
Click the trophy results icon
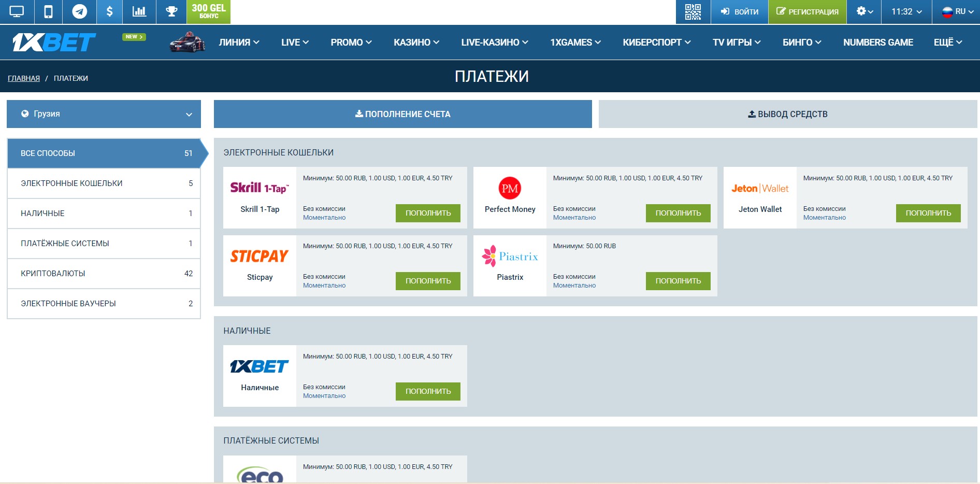coord(171,11)
